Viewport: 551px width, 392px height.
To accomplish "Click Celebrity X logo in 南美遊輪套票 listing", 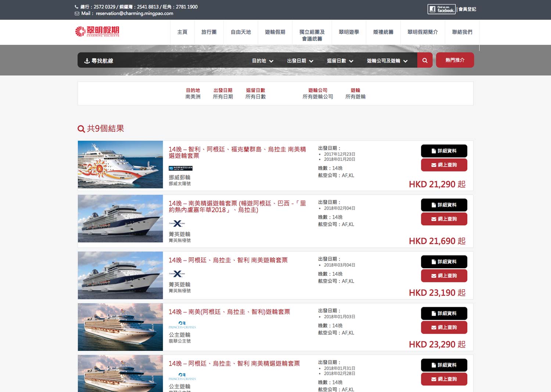I will coord(177,273).
